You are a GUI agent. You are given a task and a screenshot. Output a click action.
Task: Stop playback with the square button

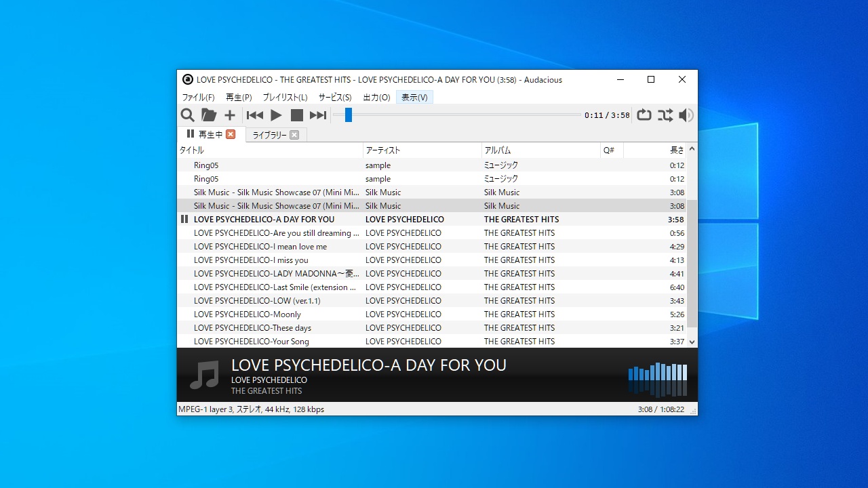click(296, 115)
